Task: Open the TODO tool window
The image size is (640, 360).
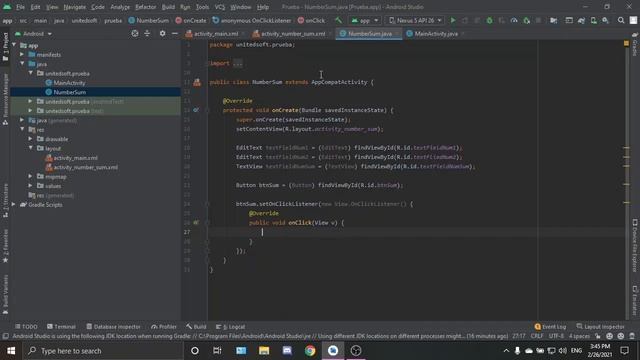Action: pyautogui.click(x=26, y=327)
